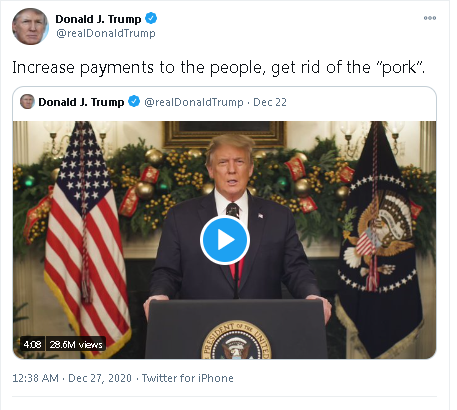The image size is (457, 410).
Task: Click the American flag in video thumbnail
Action: pos(85,233)
